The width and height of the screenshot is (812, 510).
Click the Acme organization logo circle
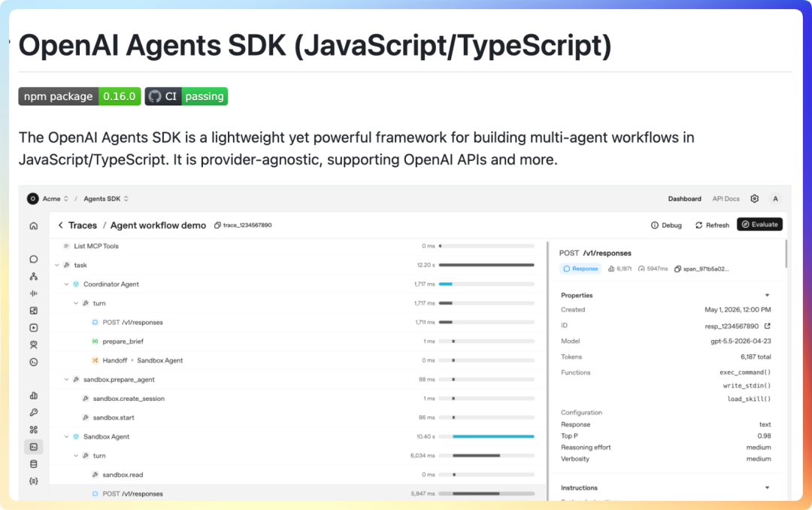(32, 199)
